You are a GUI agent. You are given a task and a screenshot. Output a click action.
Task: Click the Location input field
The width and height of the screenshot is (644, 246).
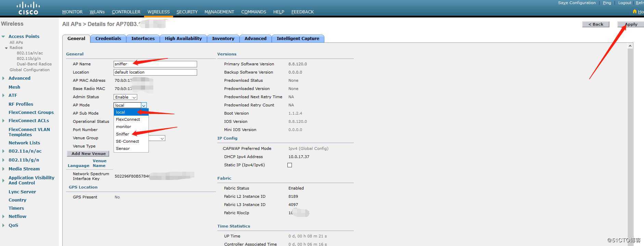(155, 72)
